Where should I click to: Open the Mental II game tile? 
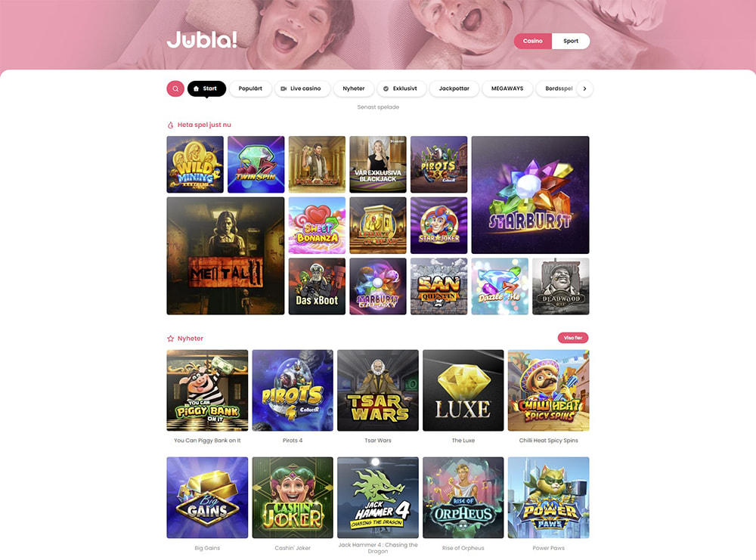coord(225,256)
